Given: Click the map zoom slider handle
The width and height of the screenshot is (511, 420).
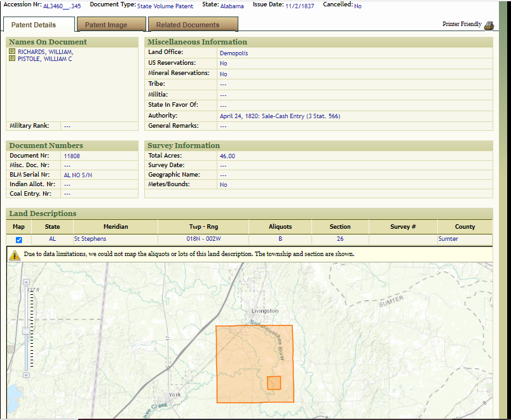Looking at the screenshot, I should coord(26,330).
